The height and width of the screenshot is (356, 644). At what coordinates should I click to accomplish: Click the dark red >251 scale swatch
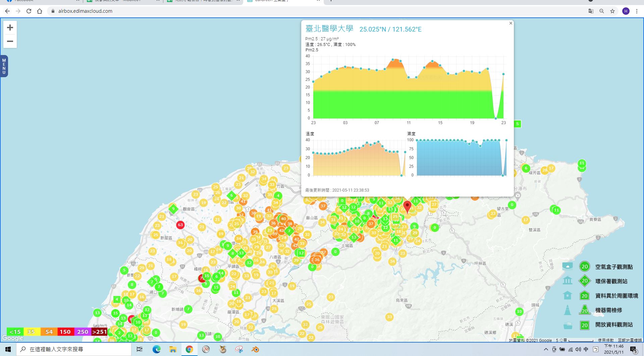99,332
